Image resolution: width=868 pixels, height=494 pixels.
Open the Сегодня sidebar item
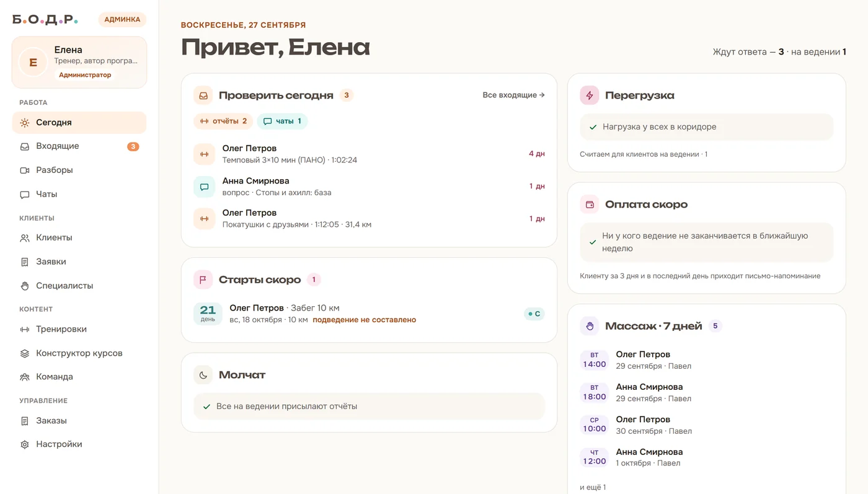79,123
